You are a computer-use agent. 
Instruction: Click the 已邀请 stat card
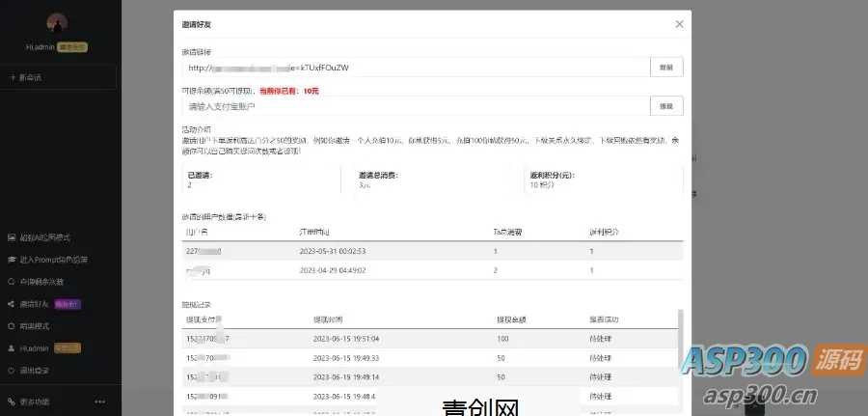pos(261,180)
